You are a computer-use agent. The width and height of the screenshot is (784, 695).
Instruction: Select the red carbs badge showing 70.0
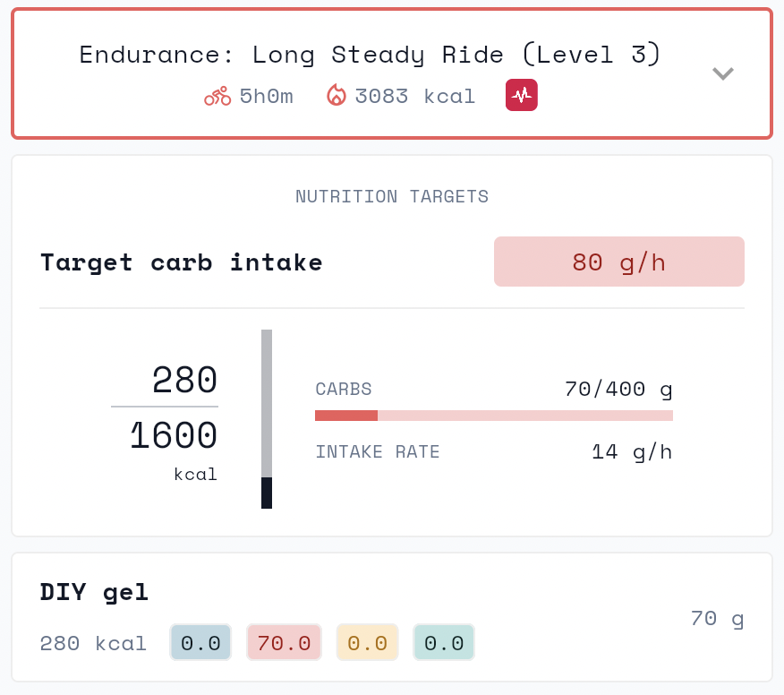tap(284, 642)
